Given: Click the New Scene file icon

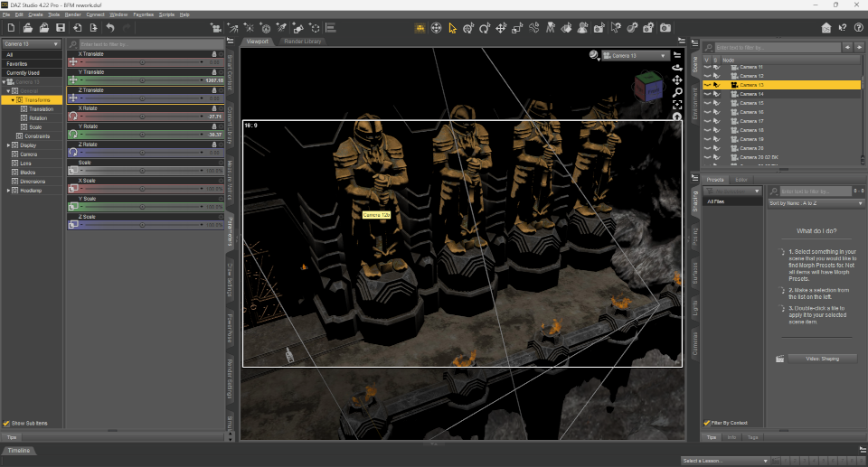Looking at the screenshot, I should [x=11, y=28].
